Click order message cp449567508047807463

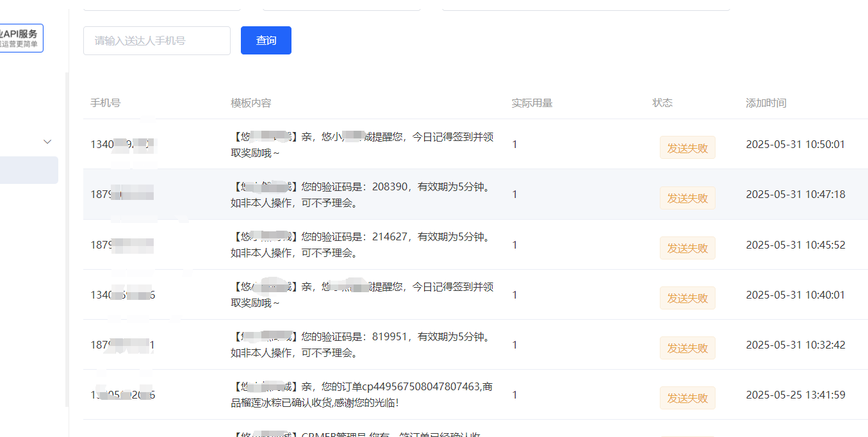[362, 395]
